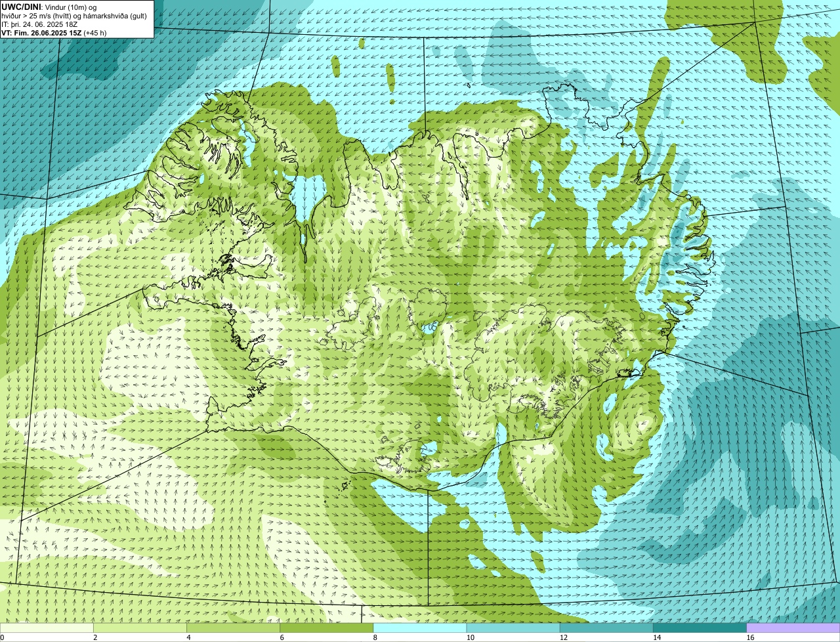840x642 pixels.
Task: Click the scale label "0"
Action: click(3, 637)
